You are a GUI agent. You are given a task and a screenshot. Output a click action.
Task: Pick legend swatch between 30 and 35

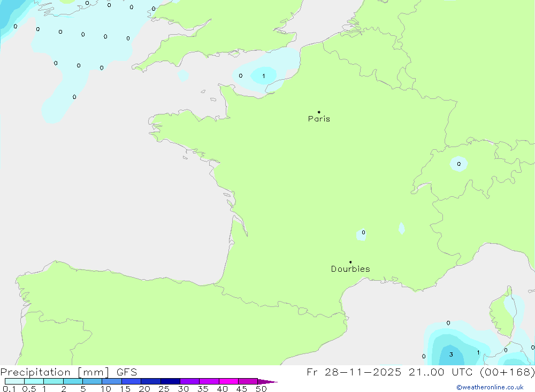pyautogui.click(x=190, y=381)
